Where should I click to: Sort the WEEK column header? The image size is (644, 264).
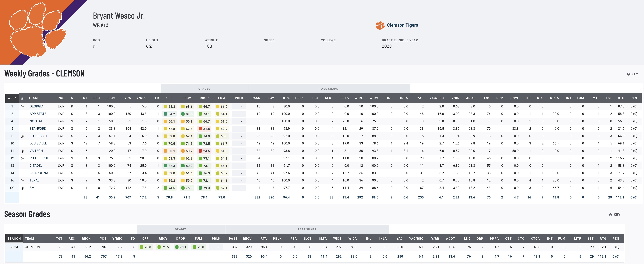click(12, 98)
